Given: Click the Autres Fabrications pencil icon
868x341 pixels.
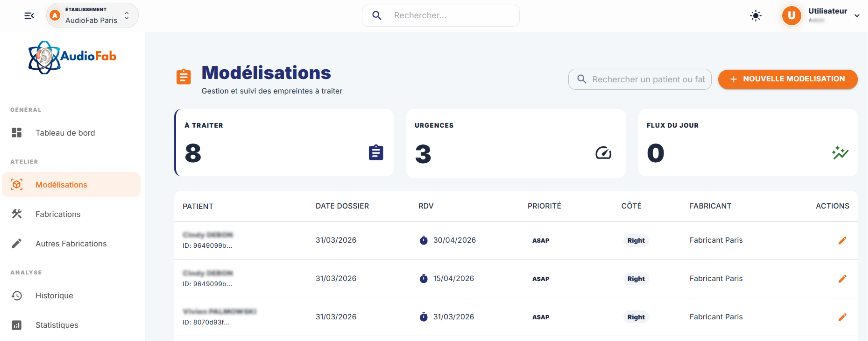Looking at the screenshot, I should pyautogui.click(x=16, y=244).
